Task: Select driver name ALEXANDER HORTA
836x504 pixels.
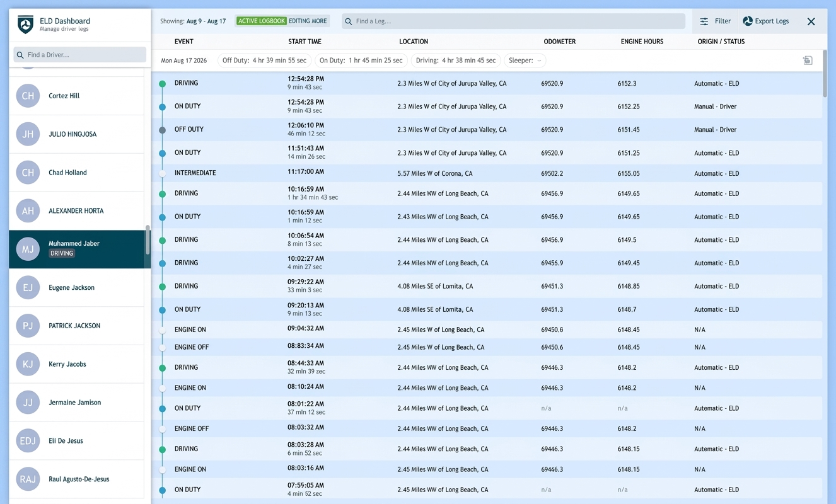Action: (x=76, y=211)
